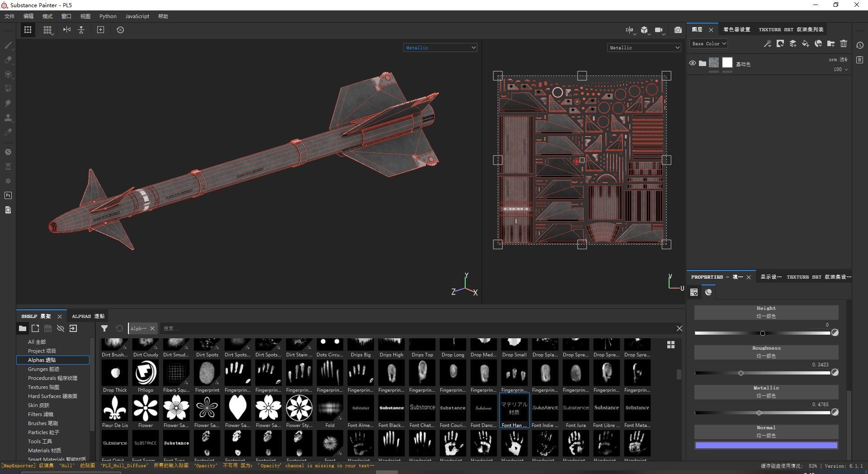Click the add effect magic wand icon
Viewport: 868px width, 474px height.
tap(768, 44)
